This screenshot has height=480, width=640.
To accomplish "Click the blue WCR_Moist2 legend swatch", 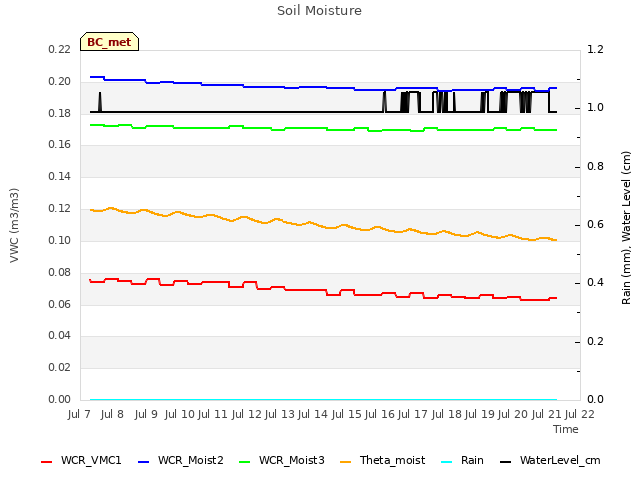I will pyautogui.click(x=144, y=462).
